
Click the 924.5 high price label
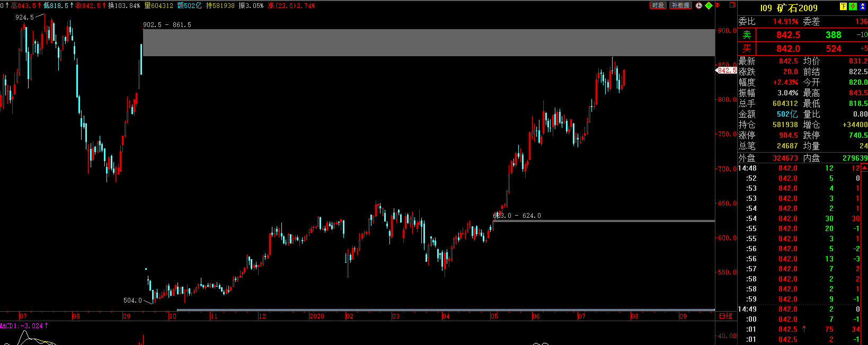click(x=24, y=17)
